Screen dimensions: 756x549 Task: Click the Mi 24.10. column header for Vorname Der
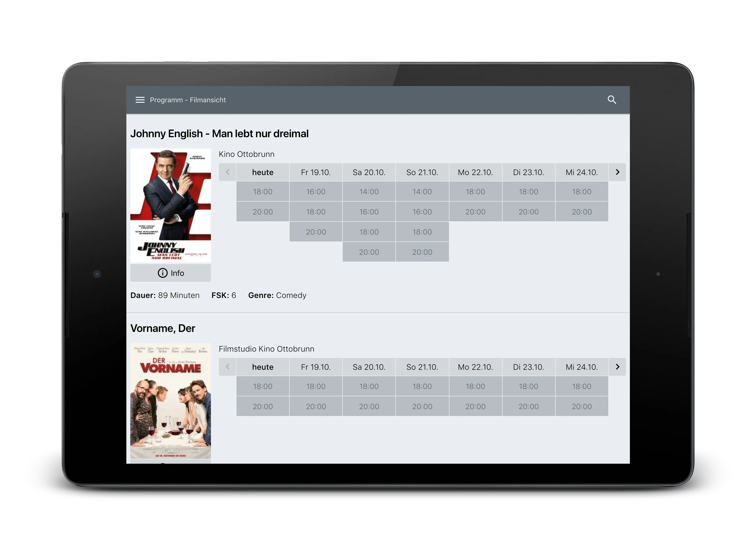tap(581, 368)
